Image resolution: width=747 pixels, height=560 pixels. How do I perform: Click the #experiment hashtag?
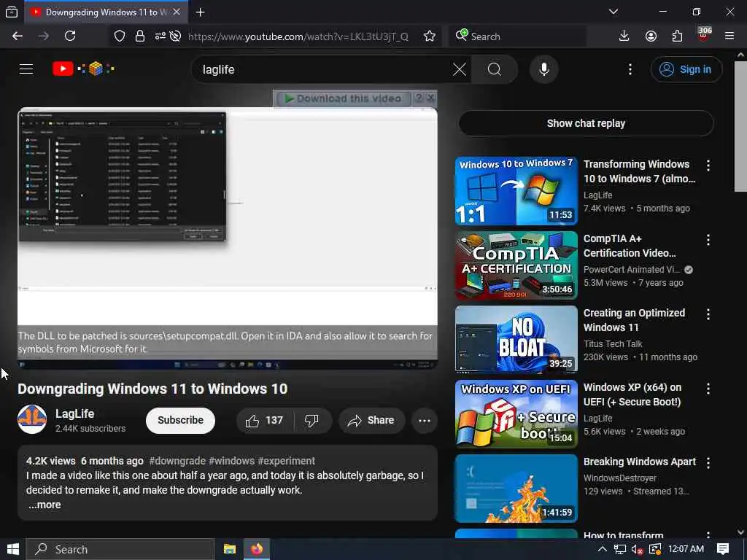click(x=286, y=461)
